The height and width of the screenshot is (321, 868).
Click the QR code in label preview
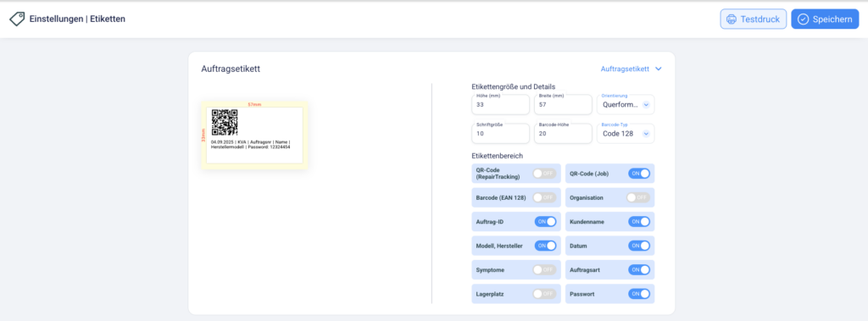225,122
